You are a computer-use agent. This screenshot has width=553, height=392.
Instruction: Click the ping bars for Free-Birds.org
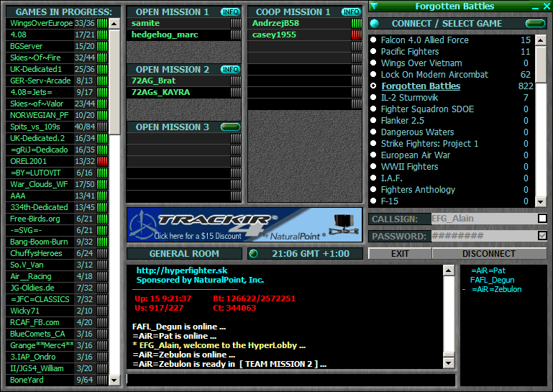[x=102, y=219]
